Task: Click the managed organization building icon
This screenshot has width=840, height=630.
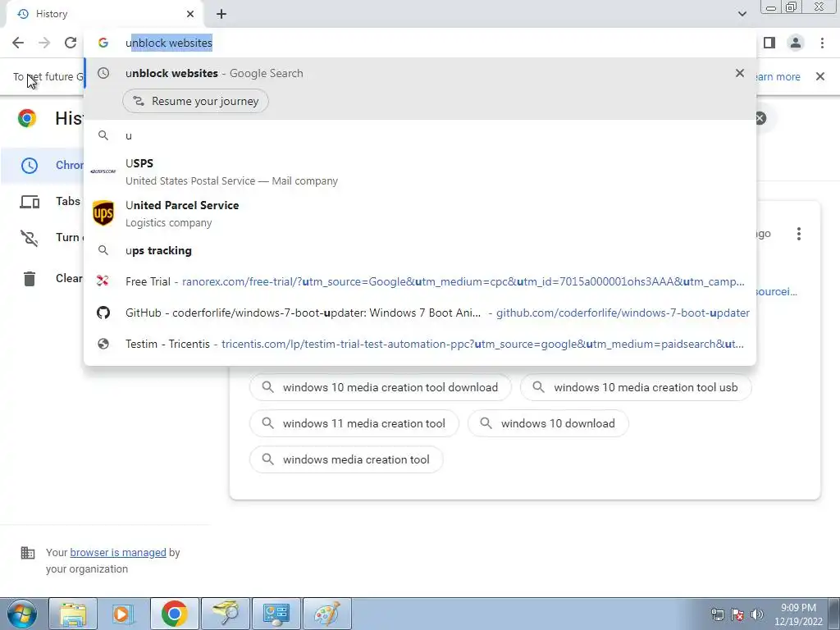Action: (27, 553)
